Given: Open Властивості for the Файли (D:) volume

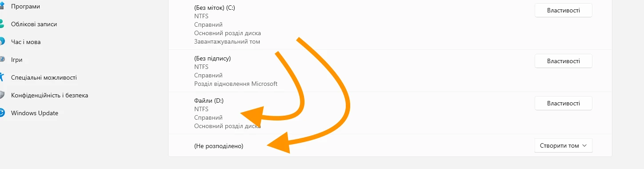Looking at the screenshot, I should click(x=563, y=103).
